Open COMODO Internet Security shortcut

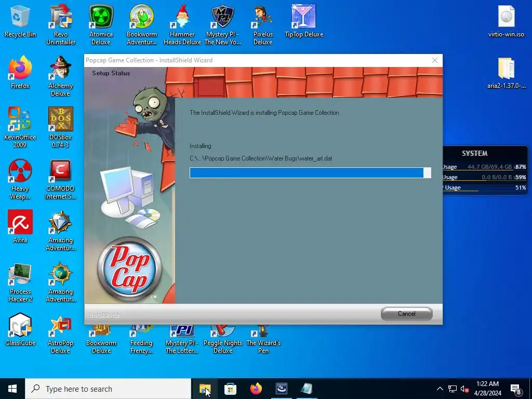click(60, 179)
